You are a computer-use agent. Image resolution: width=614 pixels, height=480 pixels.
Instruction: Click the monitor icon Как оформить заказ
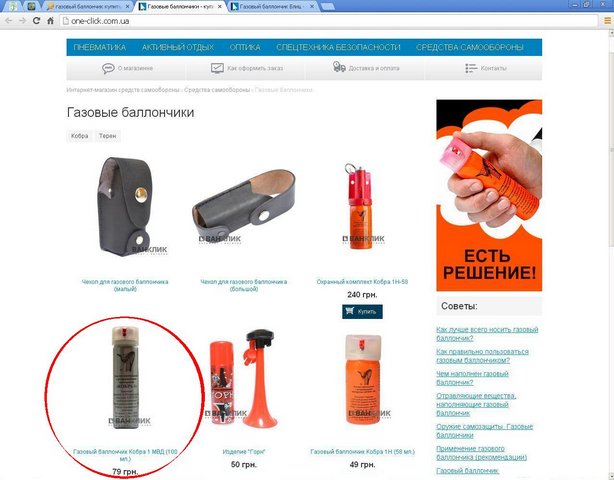217,68
